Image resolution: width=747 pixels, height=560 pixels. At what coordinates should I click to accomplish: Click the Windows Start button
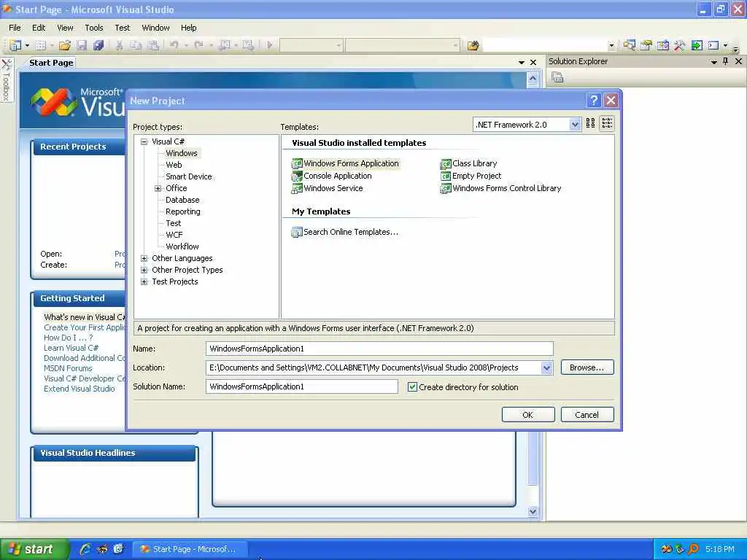point(35,549)
